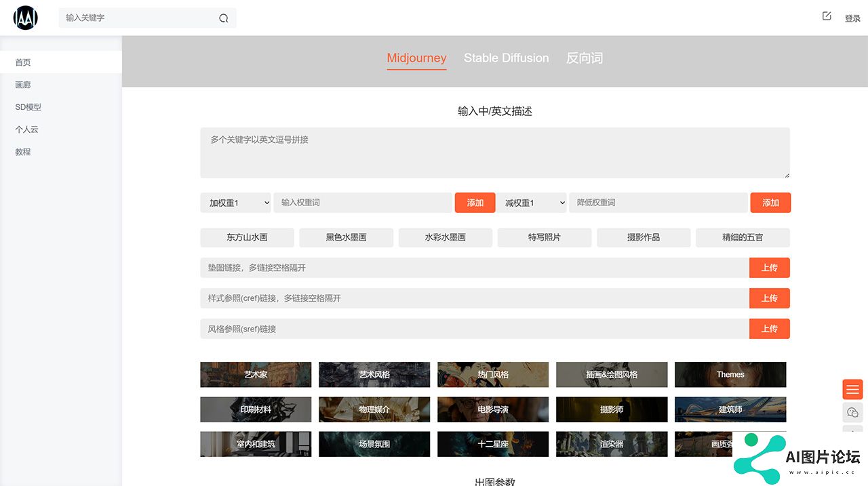
Task: Open the 艺术家 category thumbnail
Action: click(x=256, y=374)
